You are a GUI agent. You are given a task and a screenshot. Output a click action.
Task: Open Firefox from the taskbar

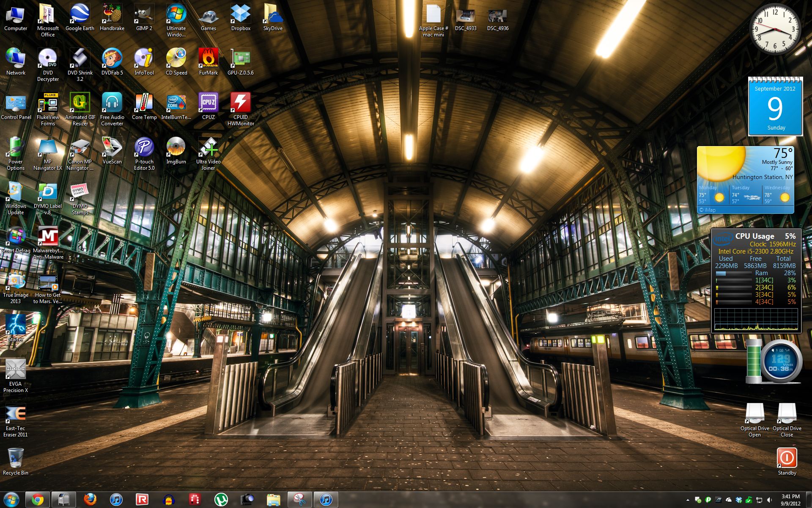(90, 500)
